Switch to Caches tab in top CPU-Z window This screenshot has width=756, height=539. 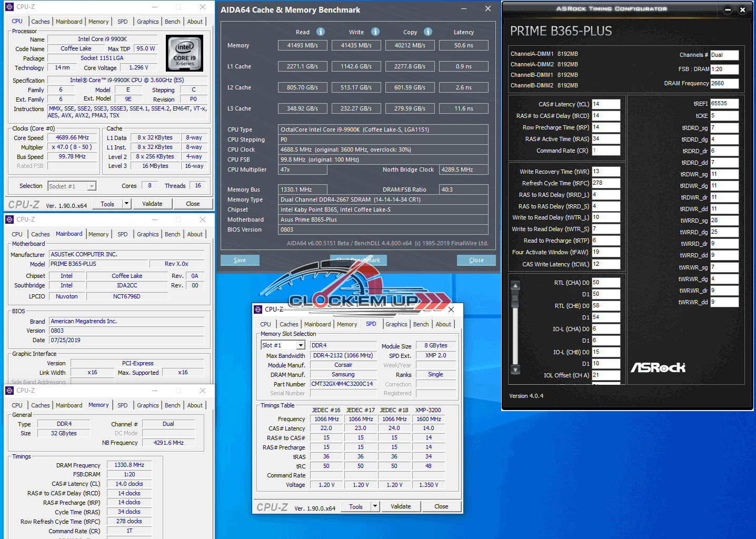coord(41,22)
